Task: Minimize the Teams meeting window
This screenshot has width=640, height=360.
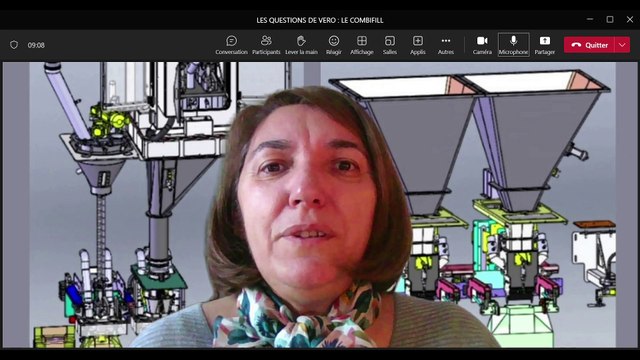Action: (x=590, y=19)
